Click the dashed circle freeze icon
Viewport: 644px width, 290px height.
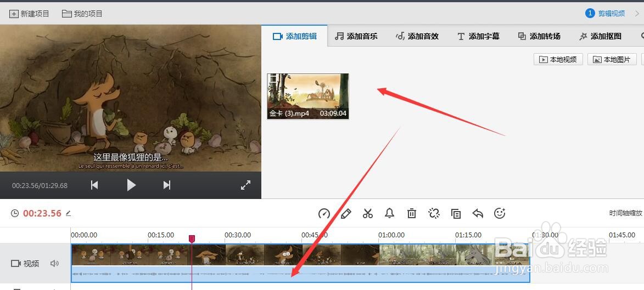click(x=434, y=213)
